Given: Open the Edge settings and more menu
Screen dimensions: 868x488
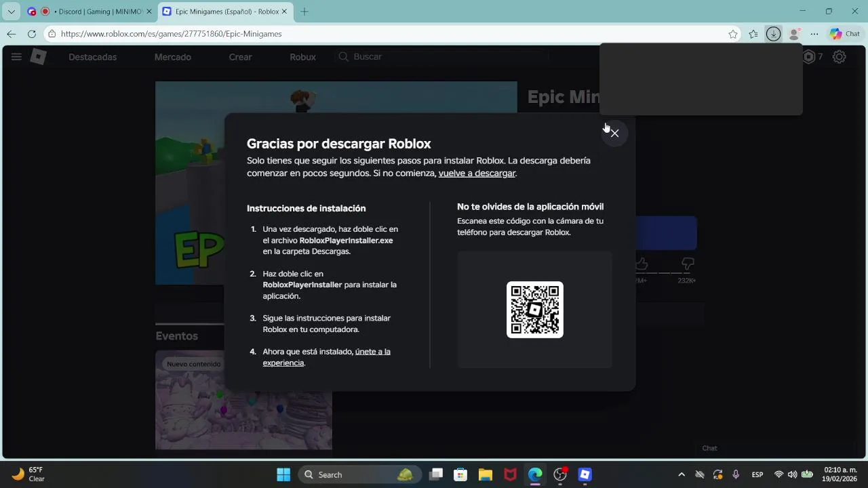Looking at the screenshot, I should coord(814,34).
